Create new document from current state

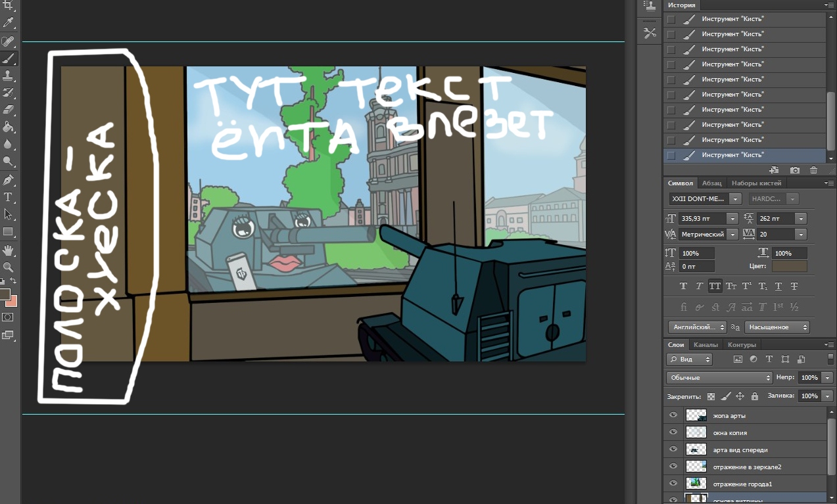point(774,170)
